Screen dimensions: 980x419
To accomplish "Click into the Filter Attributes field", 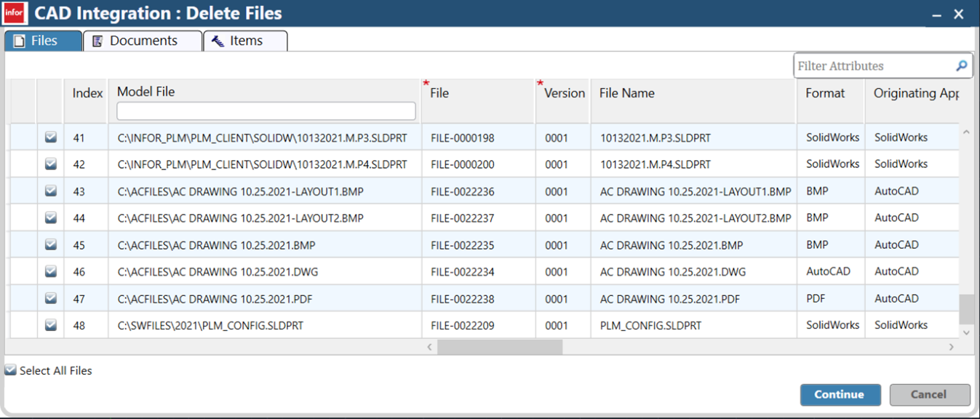I will [x=873, y=65].
